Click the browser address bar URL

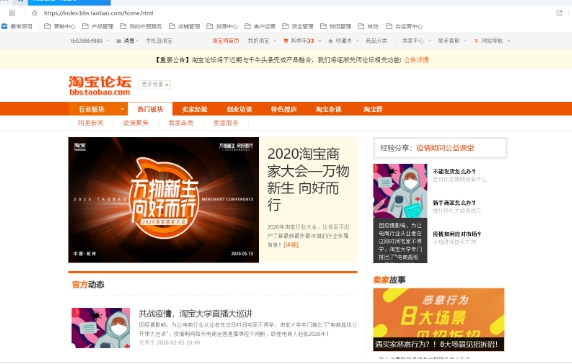pyautogui.click(x=98, y=13)
